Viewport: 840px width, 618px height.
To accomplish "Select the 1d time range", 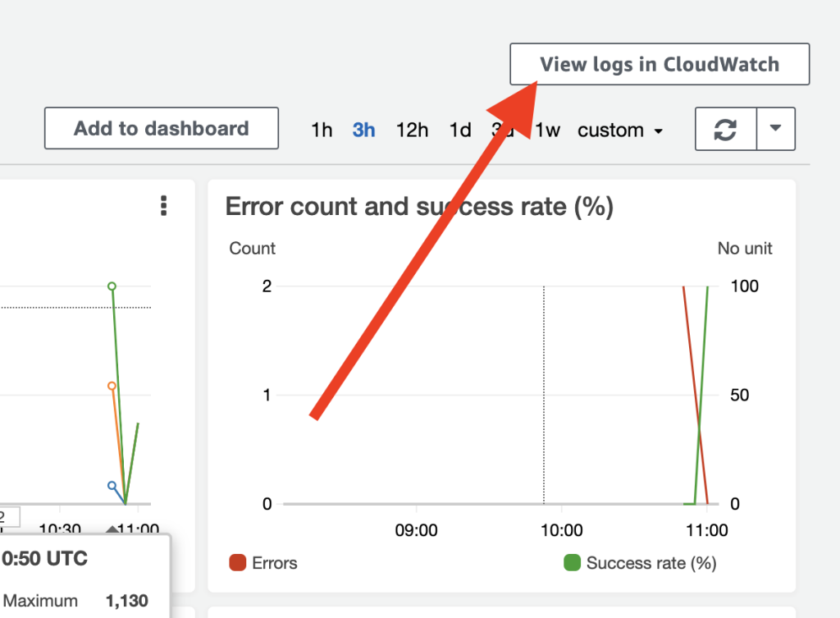I will tap(459, 130).
